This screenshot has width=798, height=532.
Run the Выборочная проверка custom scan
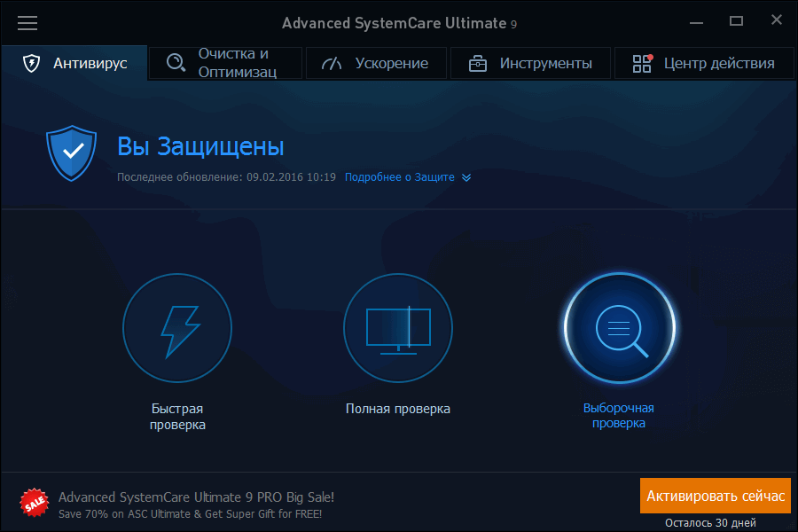coord(618,328)
